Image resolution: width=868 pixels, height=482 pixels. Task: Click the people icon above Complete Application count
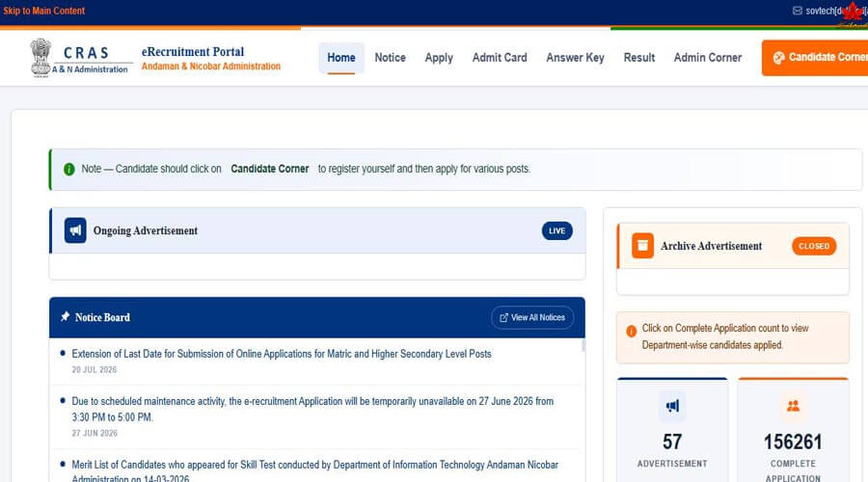(x=793, y=406)
